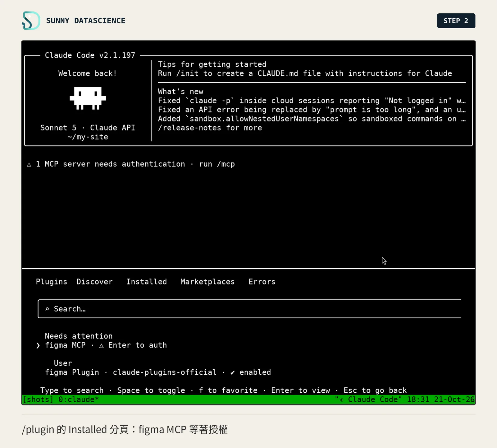The height and width of the screenshot is (448, 497).
Task: Click the 'Sonnet 5 · Claude API' line
Action: coord(88,128)
